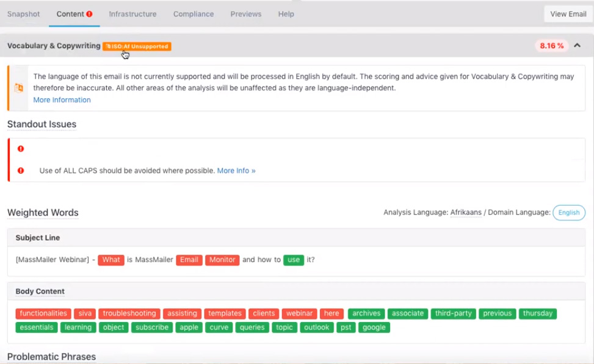Click the 'google' word tag
This screenshot has height=364, width=594.
[x=374, y=327]
